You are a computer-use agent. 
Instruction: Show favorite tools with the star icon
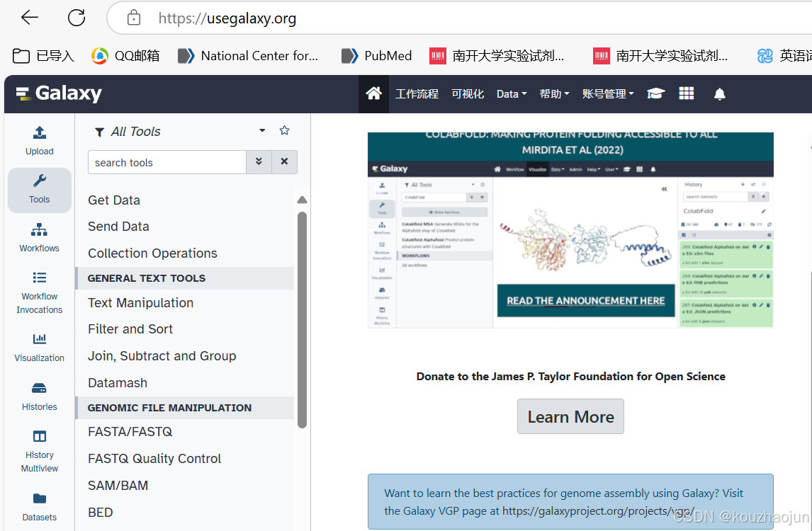(x=284, y=130)
